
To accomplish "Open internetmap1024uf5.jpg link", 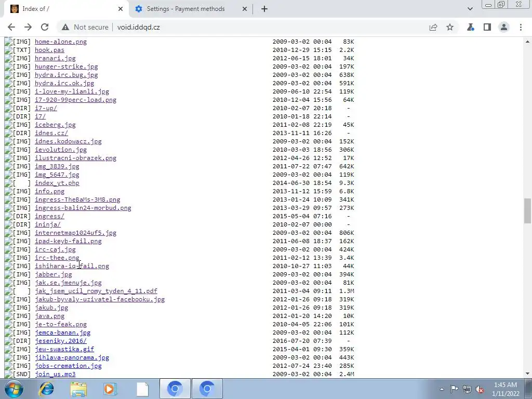I will click(x=76, y=233).
